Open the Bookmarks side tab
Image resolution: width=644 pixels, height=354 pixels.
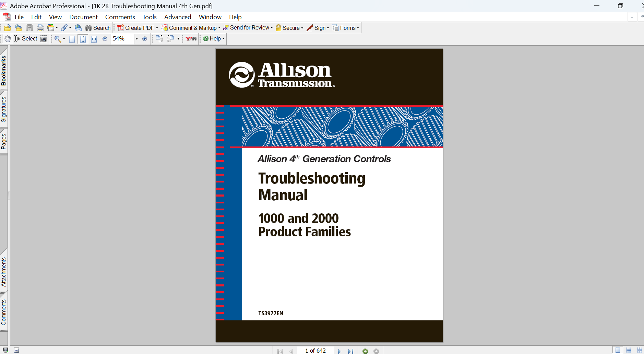coord(4,70)
